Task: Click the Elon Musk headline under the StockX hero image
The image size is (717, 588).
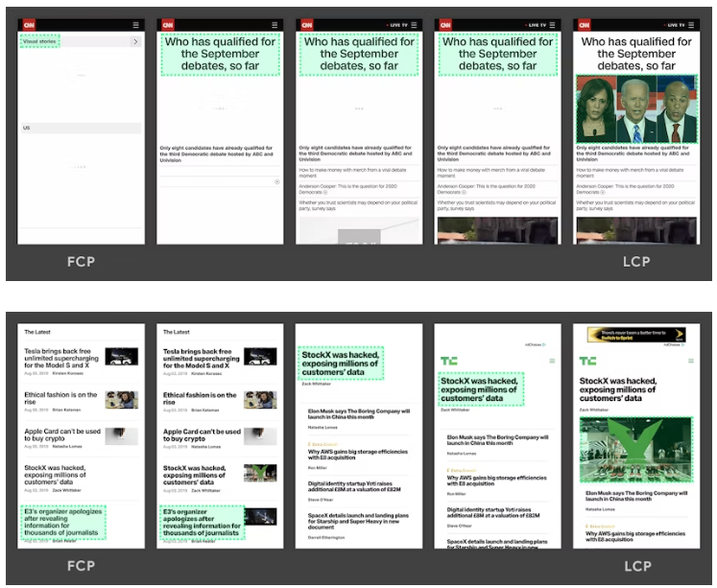Action: (636, 496)
